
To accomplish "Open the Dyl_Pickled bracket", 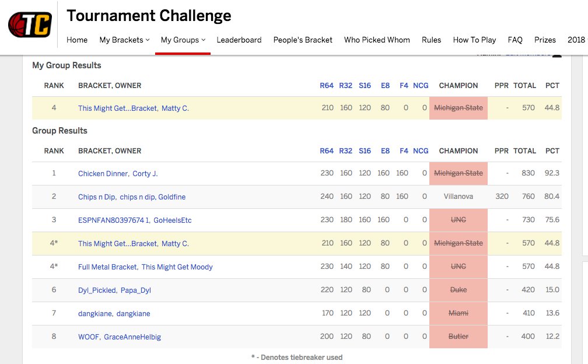I will [97, 290].
